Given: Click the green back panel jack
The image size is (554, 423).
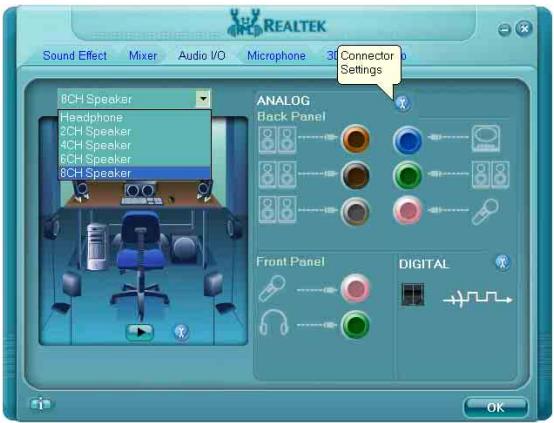Looking at the screenshot, I should (407, 175).
